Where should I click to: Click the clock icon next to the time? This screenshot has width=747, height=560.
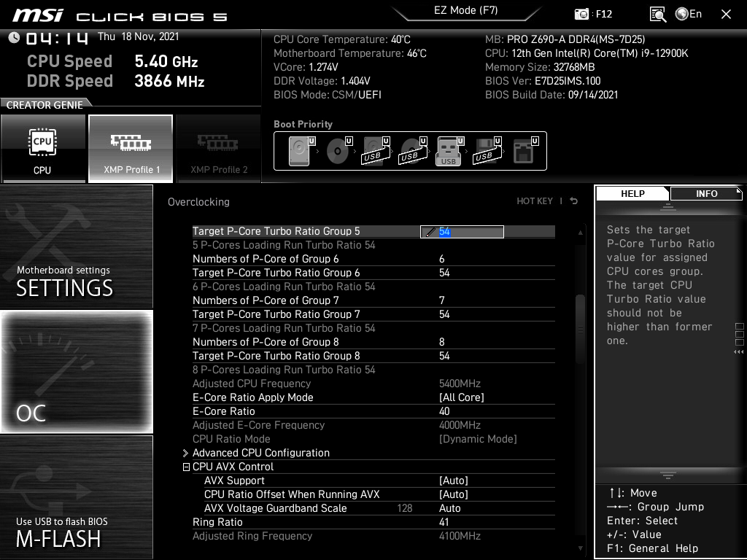click(14, 38)
